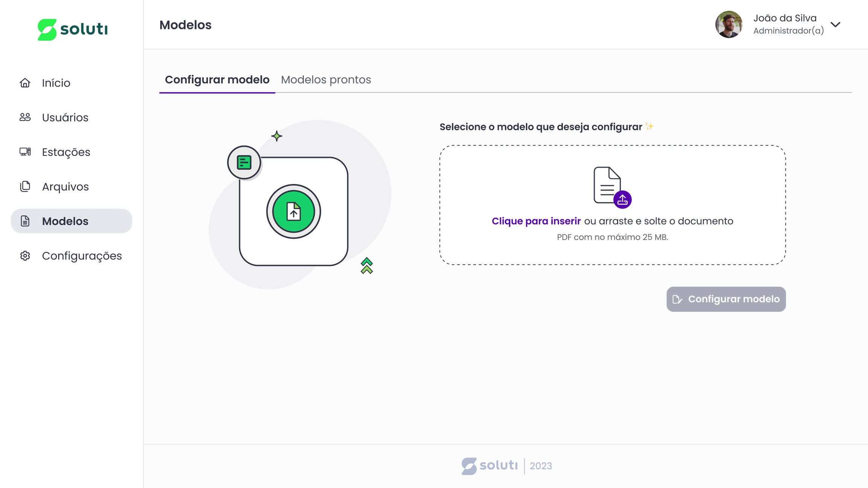This screenshot has height=488, width=868.
Task: Click the Início home icon
Action: point(25,83)
